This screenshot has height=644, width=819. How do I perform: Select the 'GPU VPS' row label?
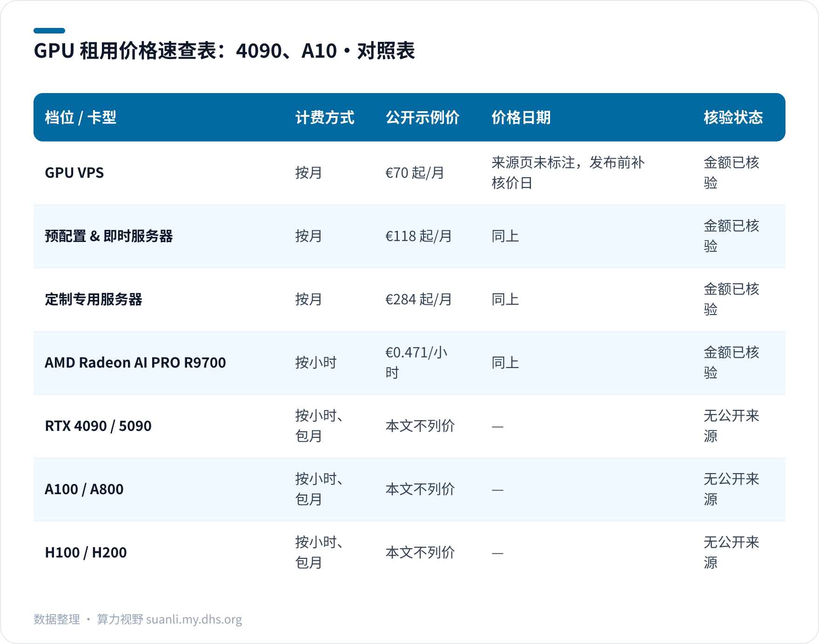click(x=74, y=173)
